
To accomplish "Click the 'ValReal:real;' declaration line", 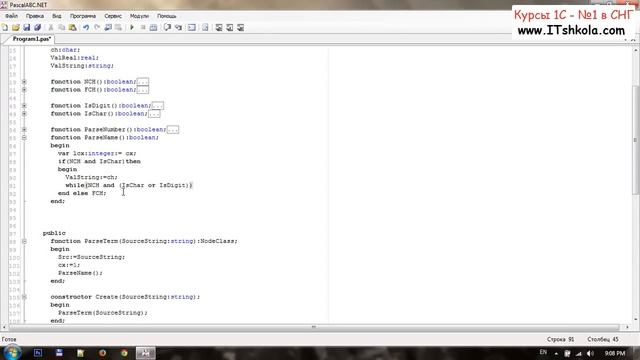I will tap(75, 58).
